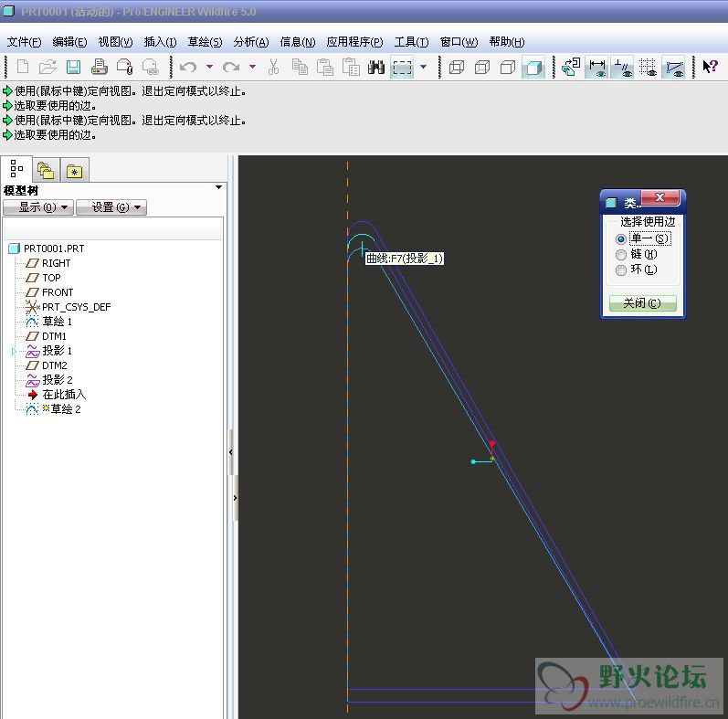
Task: Switch to no hidden display style
Action: pyautogui.click(x=508, y=68)
